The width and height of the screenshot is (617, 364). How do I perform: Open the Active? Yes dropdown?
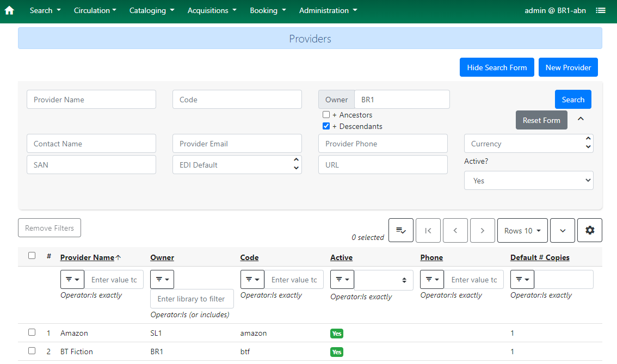[528, 181]
